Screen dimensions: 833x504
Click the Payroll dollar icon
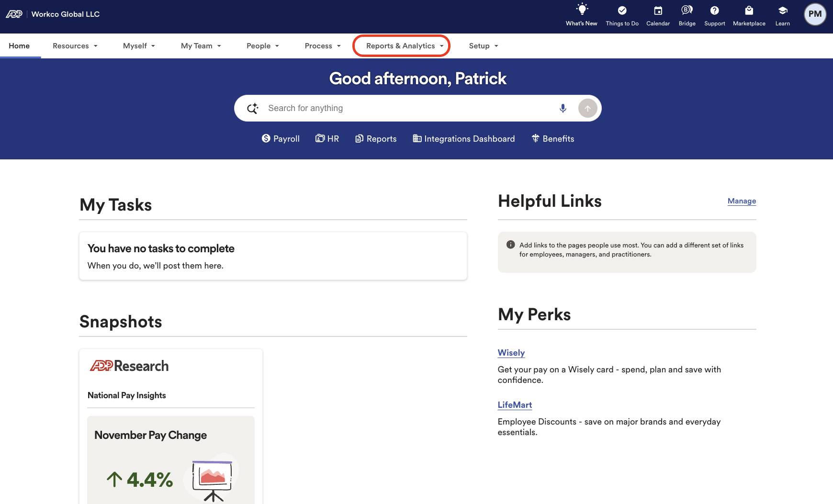[x=266, y=138]
